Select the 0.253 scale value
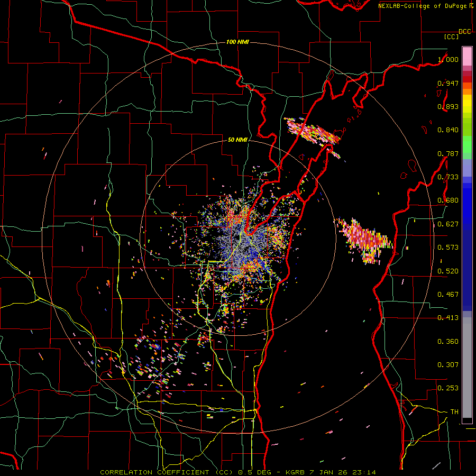Image resolution: width=476 pixels, height=476 pixels. (x=448, y=388)
